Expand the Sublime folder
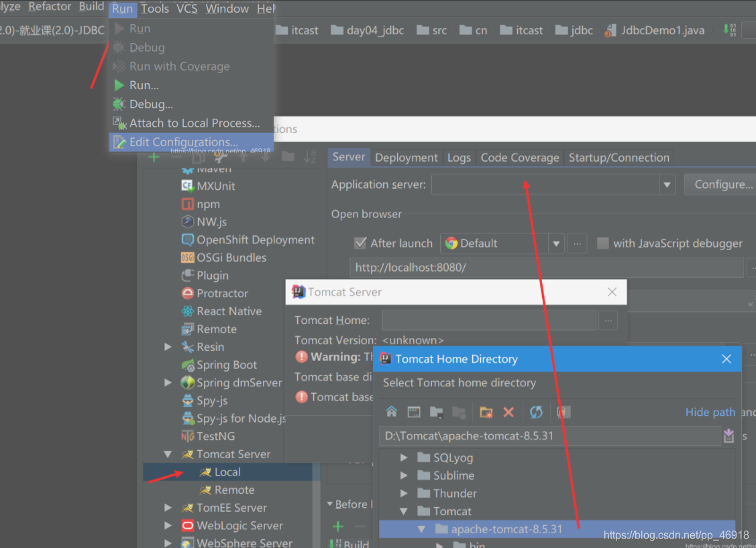 click(404, 475)
